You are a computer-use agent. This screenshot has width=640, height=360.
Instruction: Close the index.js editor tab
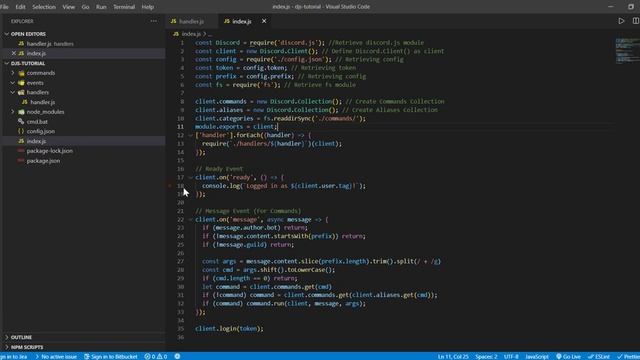(x=264, y=21)
